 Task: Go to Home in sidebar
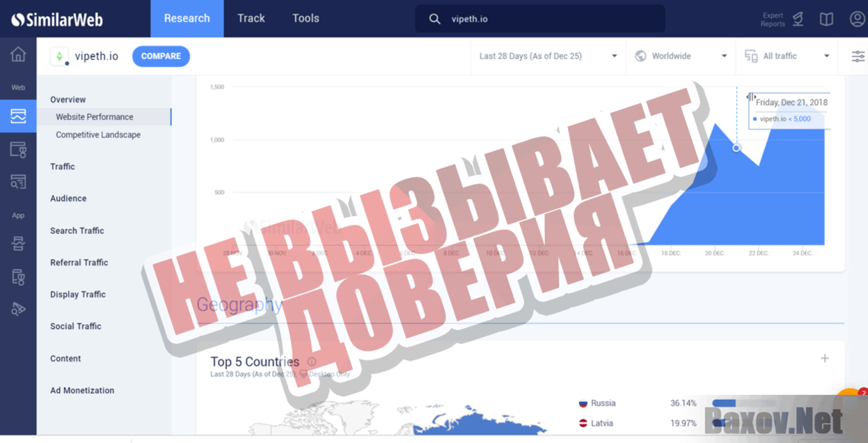[x=18, y=54]
